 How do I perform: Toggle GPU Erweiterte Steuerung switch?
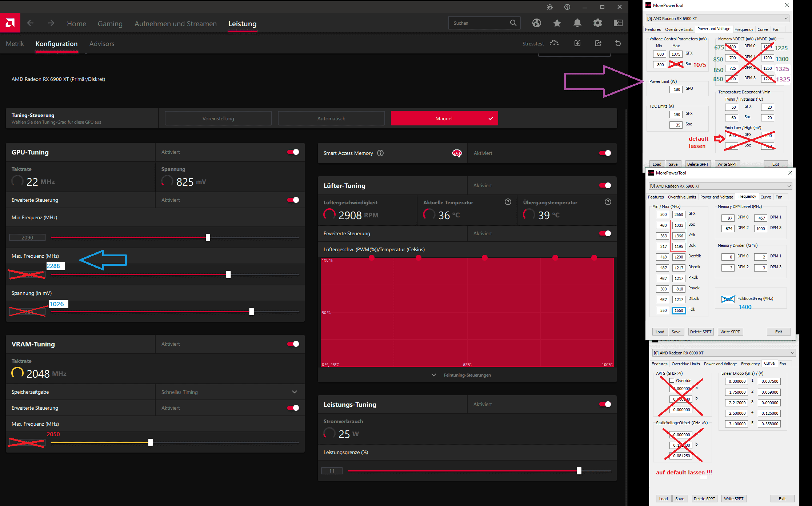293,200
